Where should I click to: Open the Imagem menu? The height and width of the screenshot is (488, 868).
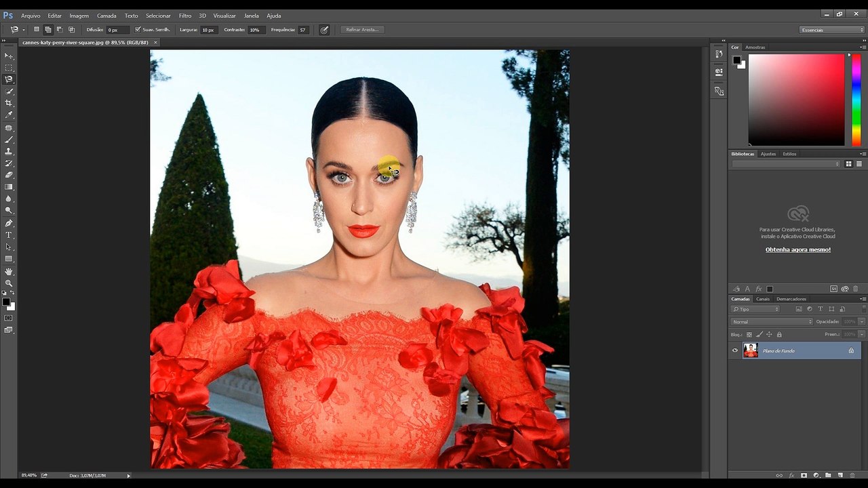pos(79,16)
